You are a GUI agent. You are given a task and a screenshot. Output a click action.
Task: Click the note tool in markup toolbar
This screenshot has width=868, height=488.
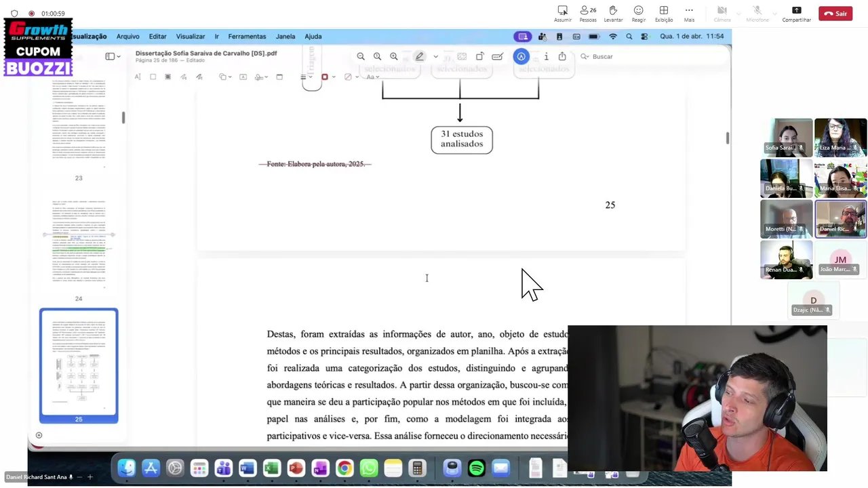(279, 77)
